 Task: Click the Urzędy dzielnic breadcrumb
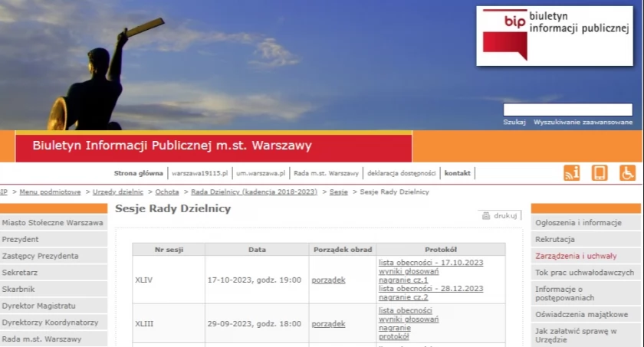click(x=118, y=192)
